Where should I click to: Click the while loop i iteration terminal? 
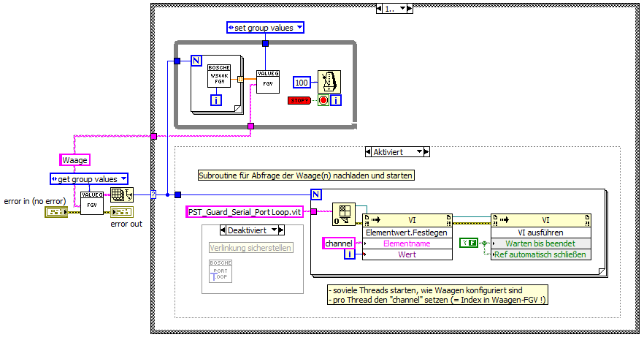pos(336,100)
